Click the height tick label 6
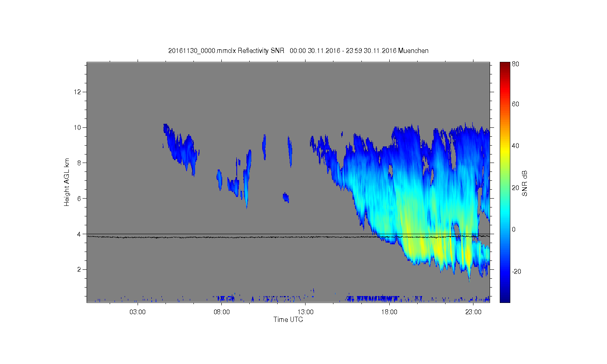The image size is (607, 364). 80,199
